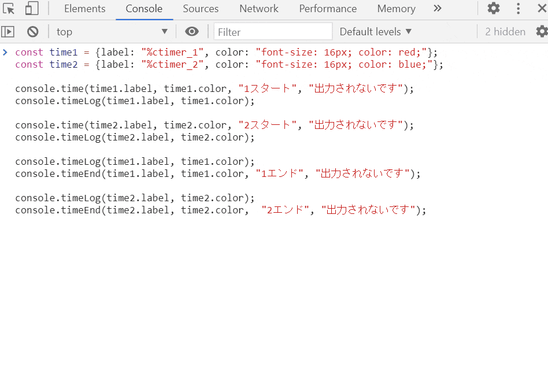Open the Default levels dropdown
Image resolution: width=548 pixels, height=392 pixels.
[375, 31]
